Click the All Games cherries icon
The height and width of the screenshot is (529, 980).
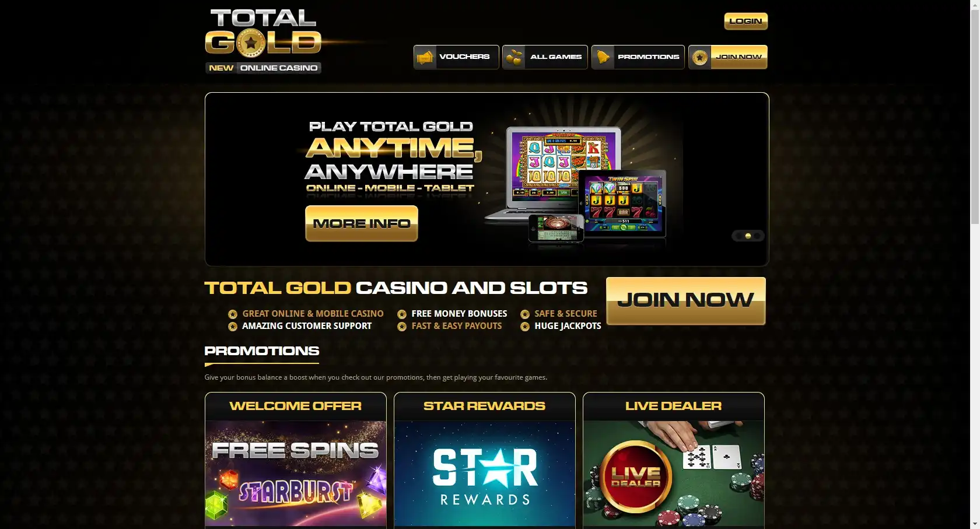click(x=514, y=57)
